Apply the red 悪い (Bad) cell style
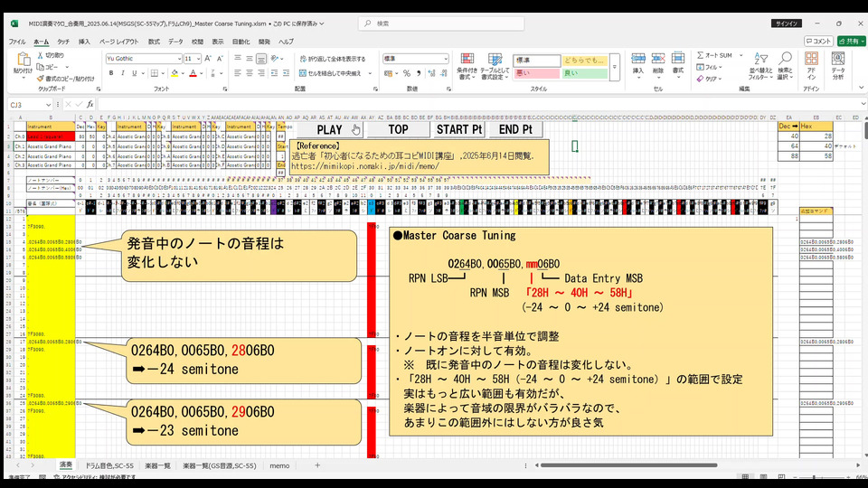868x488 pixels. [x=536, y=73]
